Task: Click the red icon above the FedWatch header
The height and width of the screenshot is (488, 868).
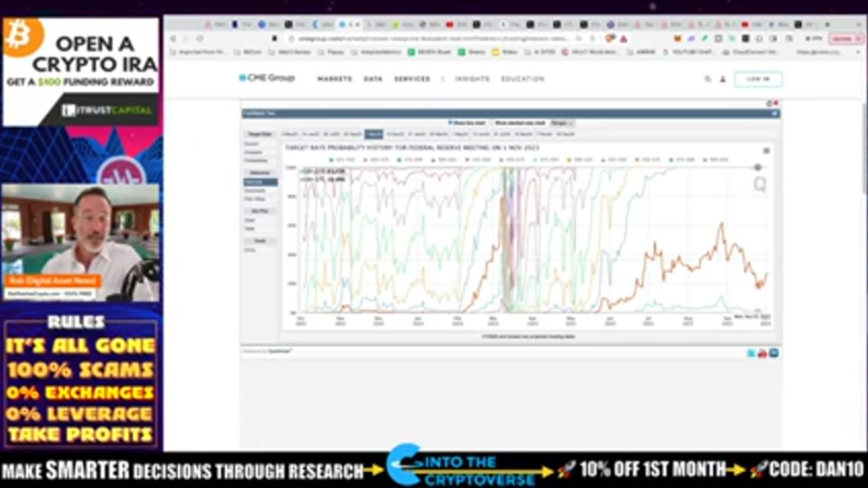Action: coord(776,103)
